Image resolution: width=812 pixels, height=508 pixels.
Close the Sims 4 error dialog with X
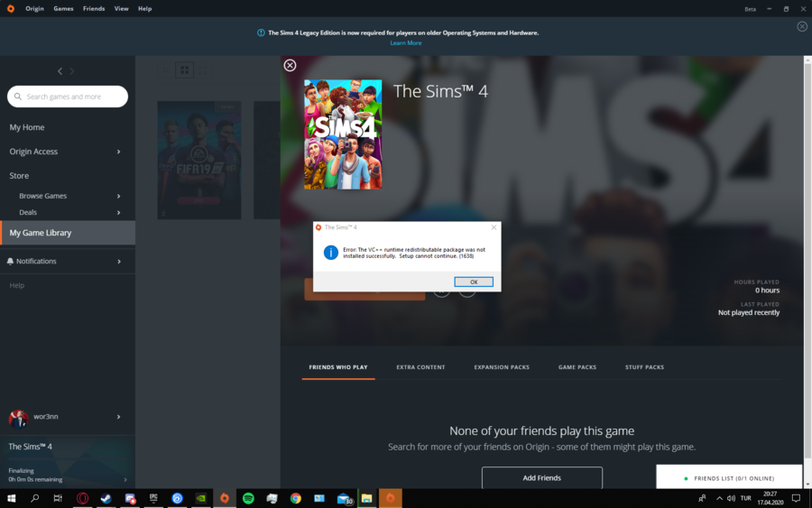494,227
